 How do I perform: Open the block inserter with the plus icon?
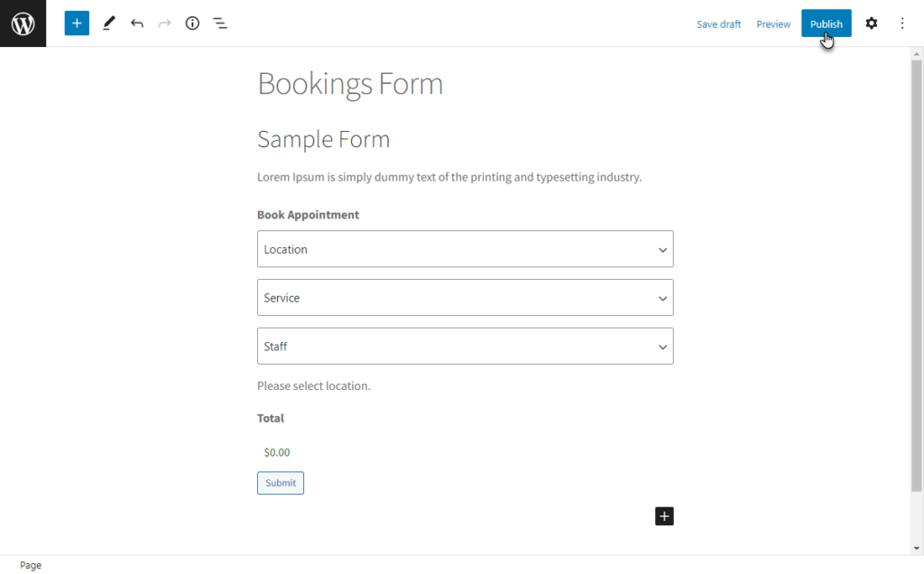coord(76,23)
